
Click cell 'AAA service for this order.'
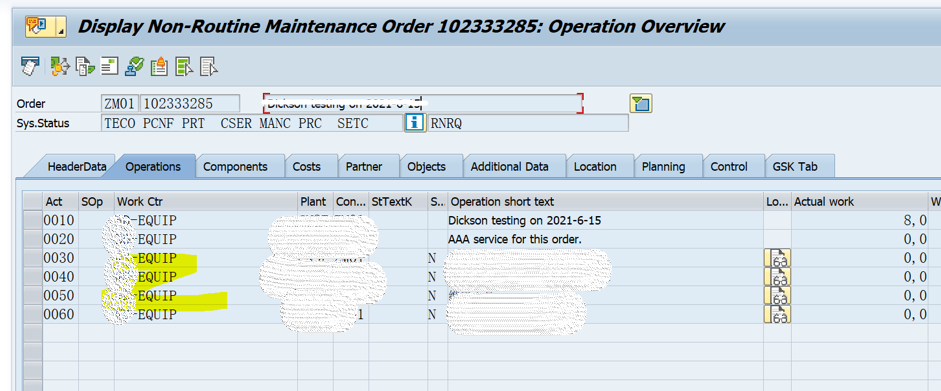(x=606, y=239)
